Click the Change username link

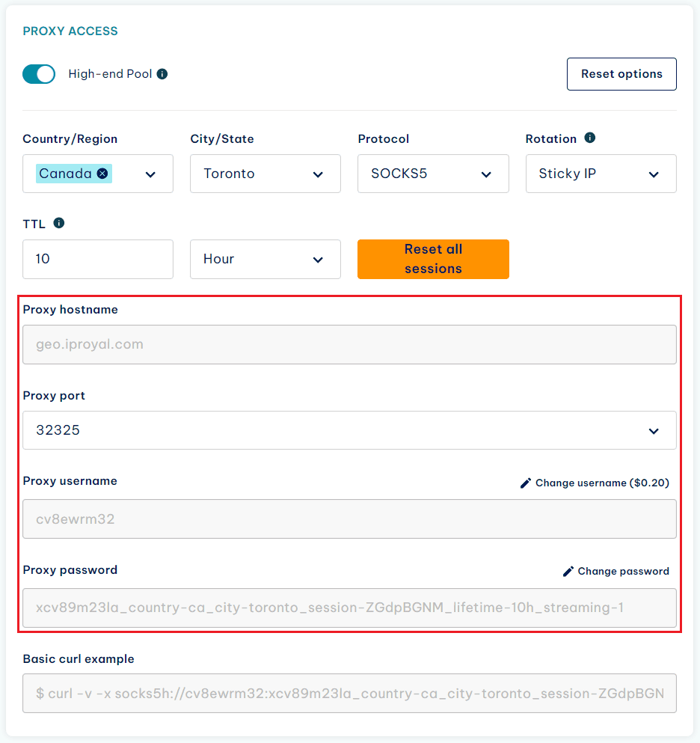[602, 483]
